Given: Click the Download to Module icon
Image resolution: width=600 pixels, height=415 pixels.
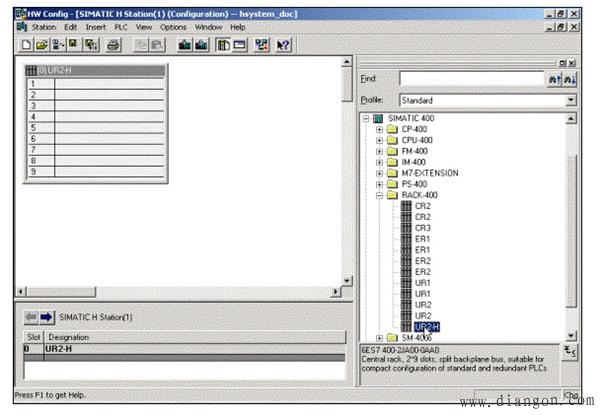Looking at the screenshot, I should coord(184,45).
